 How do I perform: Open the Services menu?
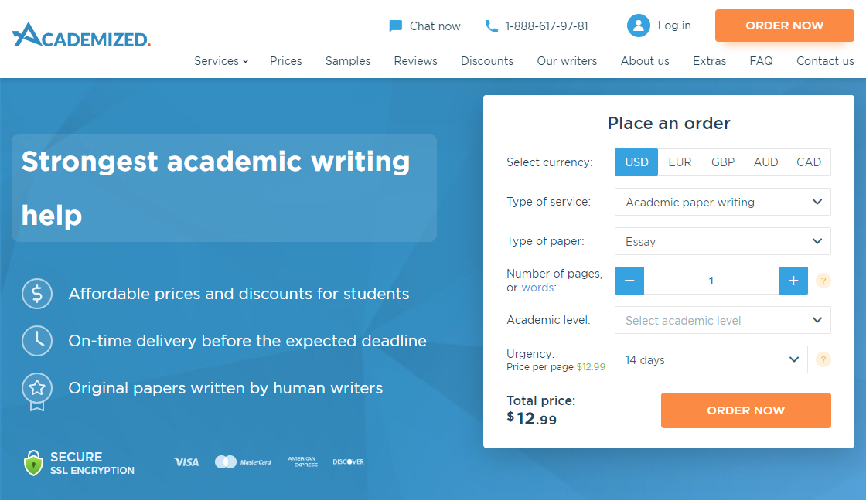tap(221, 61)
